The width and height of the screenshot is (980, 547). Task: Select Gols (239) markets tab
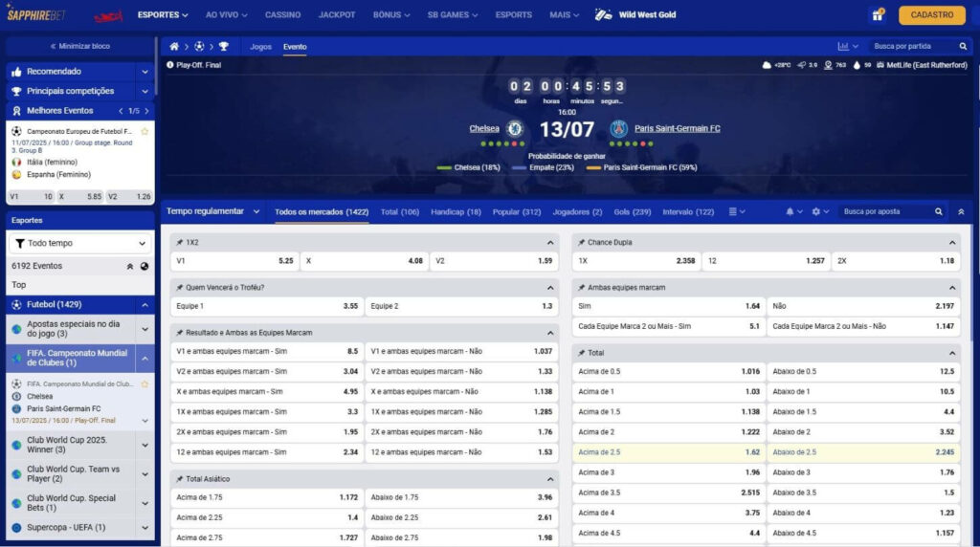[x=632, y=211]
